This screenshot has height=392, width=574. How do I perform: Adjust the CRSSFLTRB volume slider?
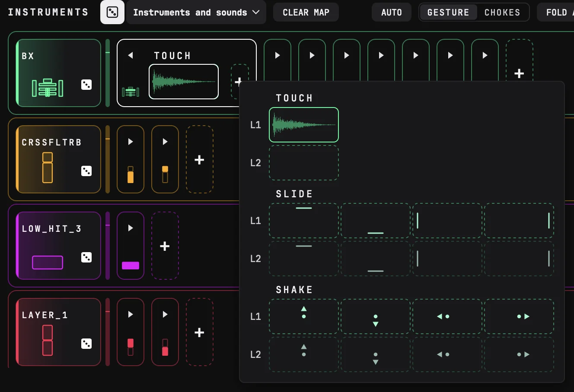[x=108, y=159]
